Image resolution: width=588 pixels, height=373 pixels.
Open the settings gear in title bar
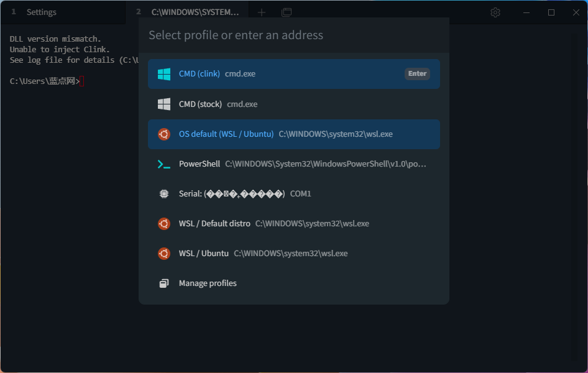point(495,12)
